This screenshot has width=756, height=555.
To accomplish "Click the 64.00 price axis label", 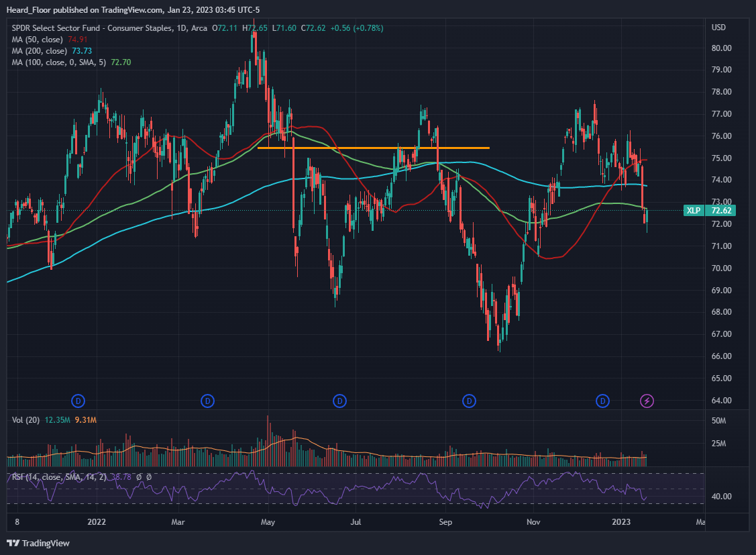I will click(x=721, y=400).
